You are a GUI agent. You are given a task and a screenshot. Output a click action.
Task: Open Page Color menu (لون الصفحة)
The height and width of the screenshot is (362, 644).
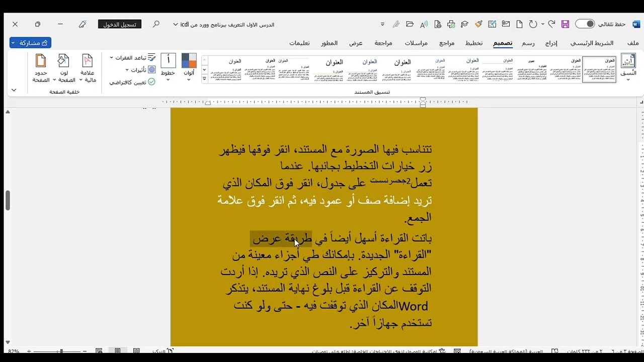tap(63, 68)
